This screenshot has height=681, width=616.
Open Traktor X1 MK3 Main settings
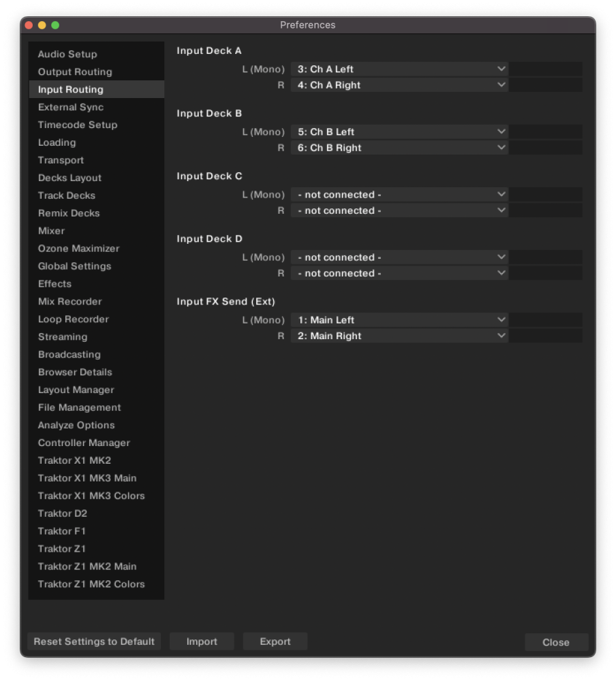click(97, 478)
